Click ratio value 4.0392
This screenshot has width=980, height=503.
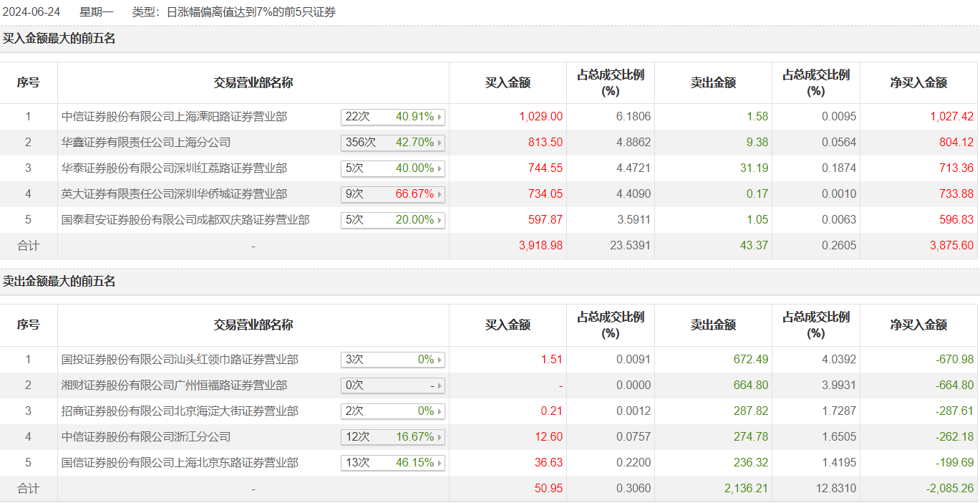[839, 360]
